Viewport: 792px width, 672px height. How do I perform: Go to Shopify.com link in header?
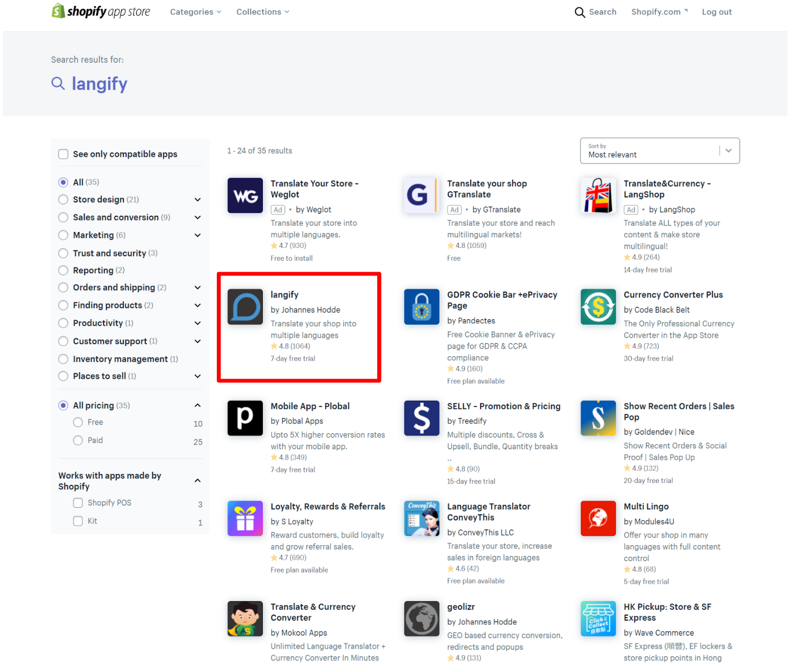(x=659, y=12)
